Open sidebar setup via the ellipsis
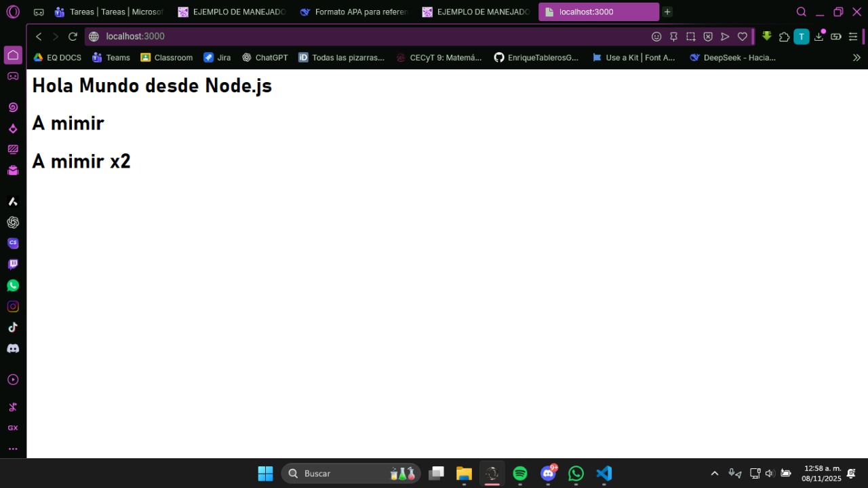Image resolution: width=868 pixels, height=488 pixels. point(13,449)
